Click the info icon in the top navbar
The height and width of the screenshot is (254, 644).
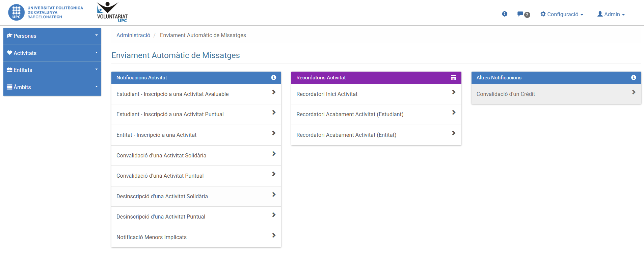pyautogui.click(x=505, y=14)
